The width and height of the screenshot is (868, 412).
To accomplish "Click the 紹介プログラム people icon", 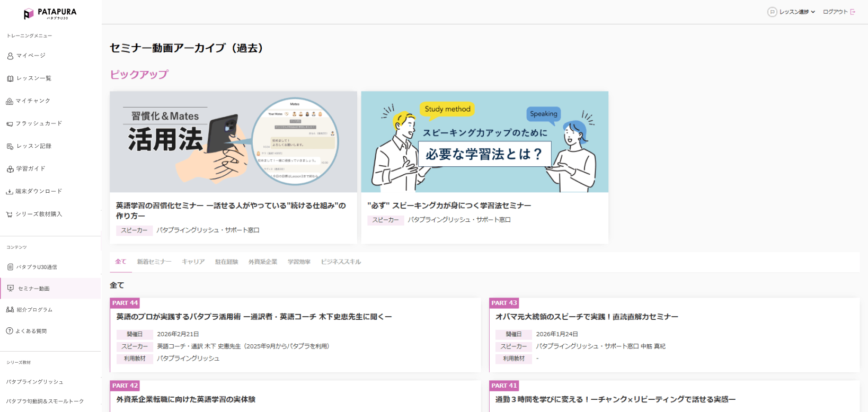I will [x=10, y=310].
